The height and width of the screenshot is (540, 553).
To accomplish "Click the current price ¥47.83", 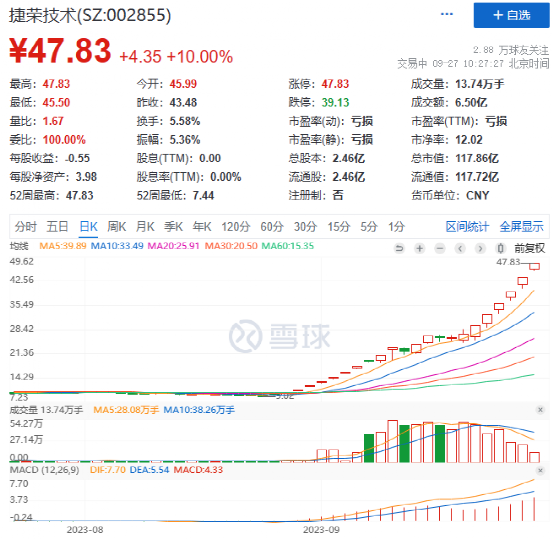I will [60, 51].
